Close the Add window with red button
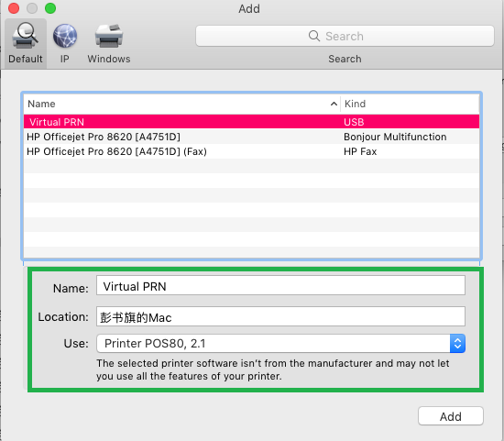Screen dimensions: 504x441 (x=14, y=8)
